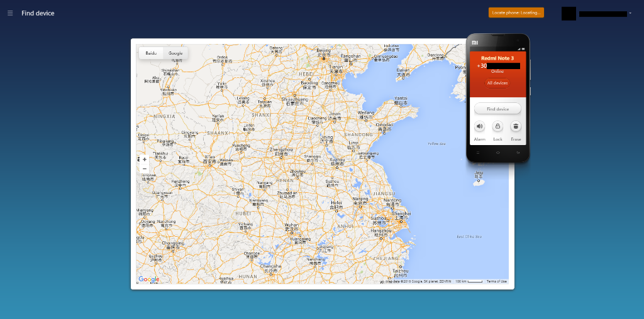Open the All devices list

pos(497,83)
